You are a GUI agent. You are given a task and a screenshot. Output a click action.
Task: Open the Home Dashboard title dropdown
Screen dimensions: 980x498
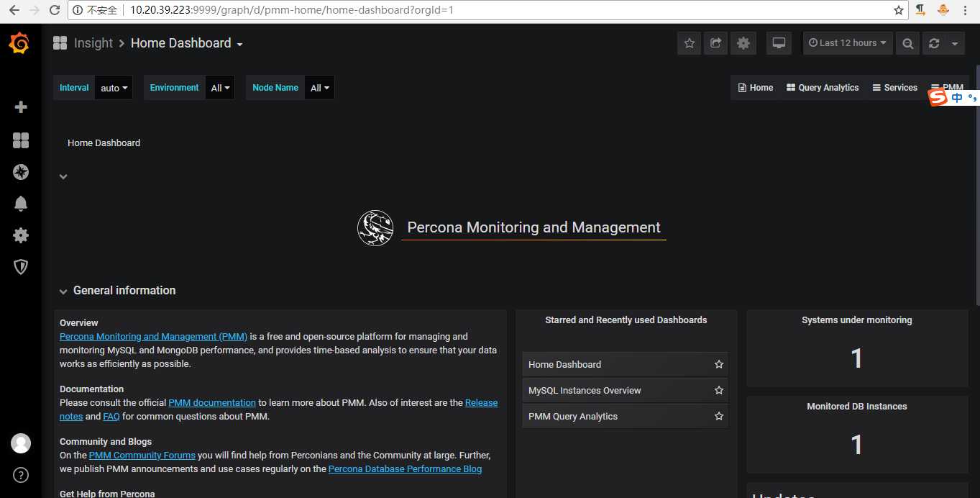coord(187,43)
